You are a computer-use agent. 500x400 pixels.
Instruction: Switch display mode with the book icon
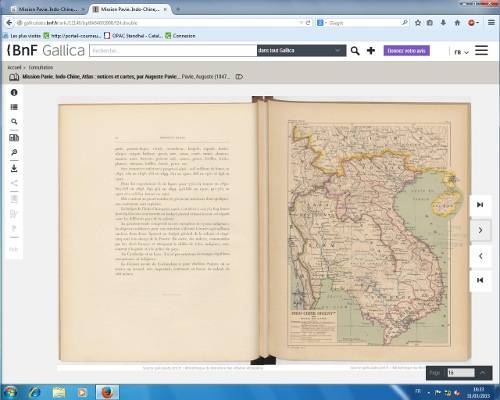[x=14, y=137]
